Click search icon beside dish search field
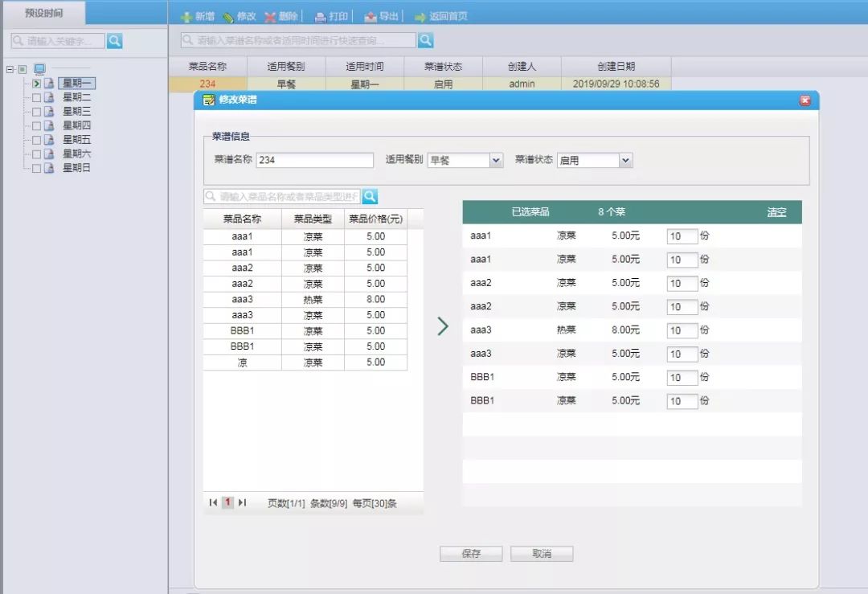The image size is (868, 594). (x=370, y=196)
